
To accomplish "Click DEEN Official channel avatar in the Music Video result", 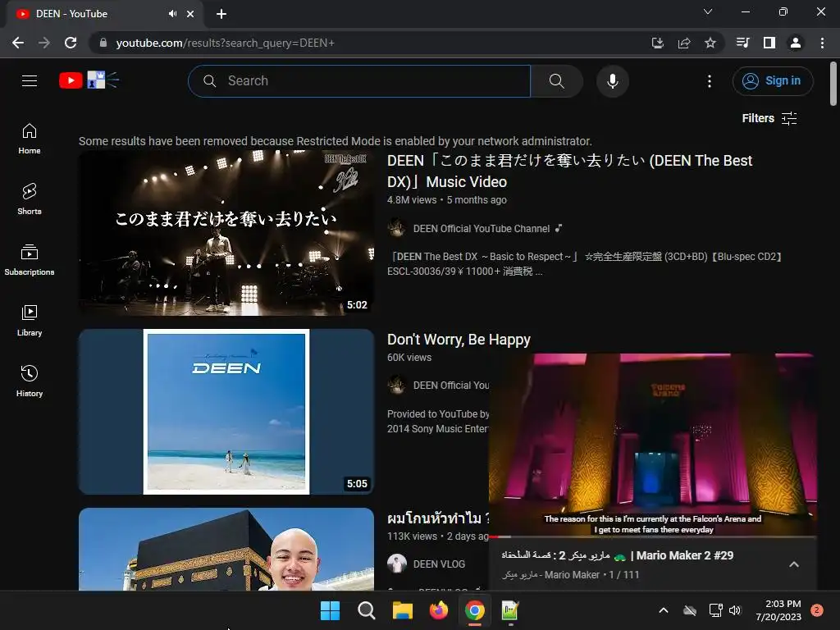I will point(397,228).
